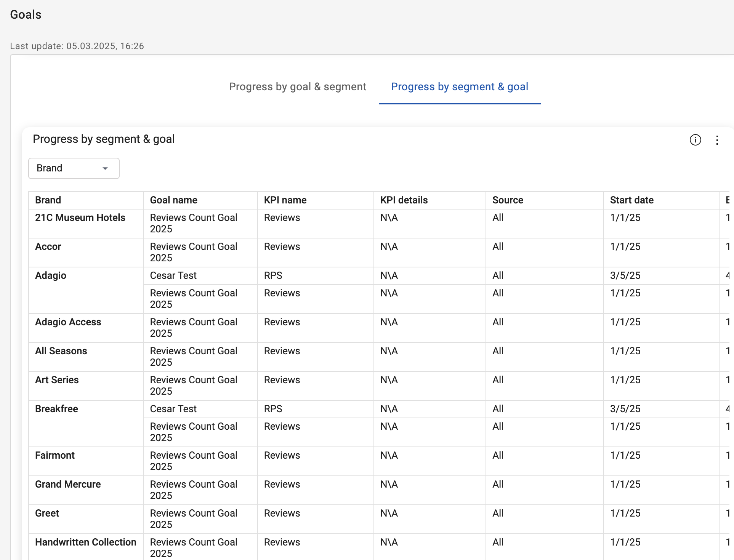Select the Accor brand cell
This screenshot has width=734, height=560.
[x=86, y=253]
